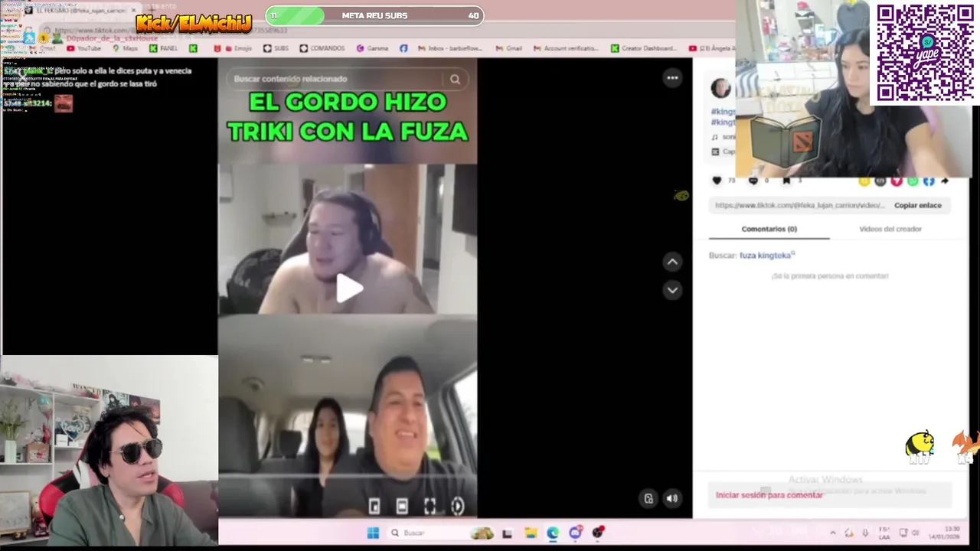The width and height of the screenshot is (980, 551).
Task: Click fullscreen icon in video bottom controls
Action: [430, 506]
